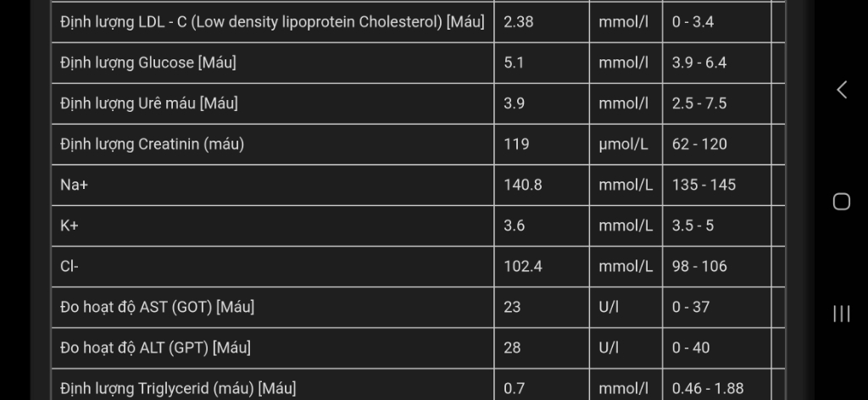The width and height of the screenshot is (868, 400).
Task: Tap the Glucose test name cell
Action: pos(148,63)
